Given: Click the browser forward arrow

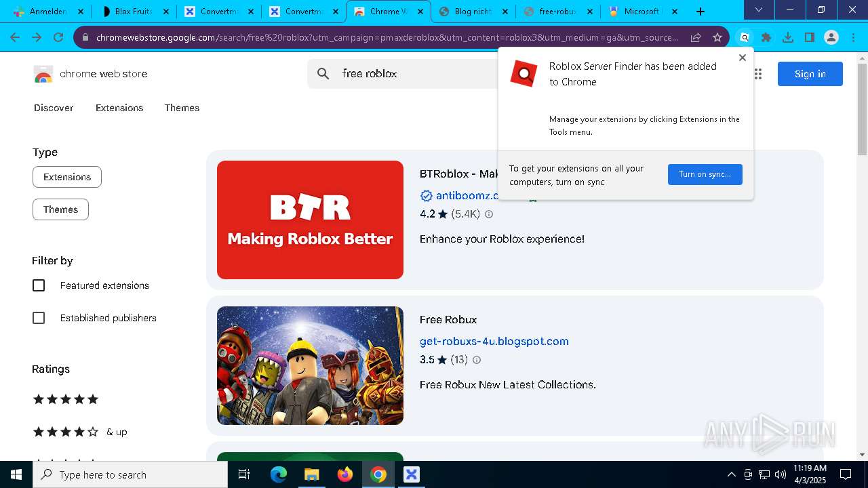Looking at the screenshot, I should pos(37,37).
